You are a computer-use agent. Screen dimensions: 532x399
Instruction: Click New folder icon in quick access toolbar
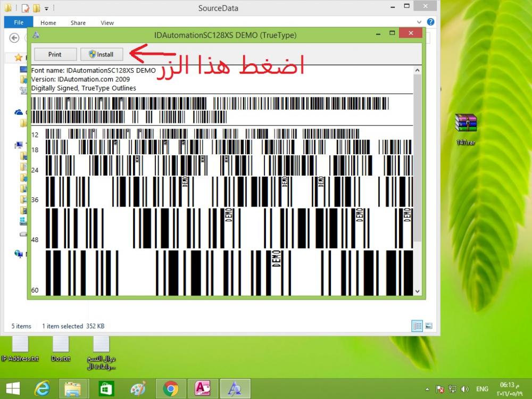[36, 8]
